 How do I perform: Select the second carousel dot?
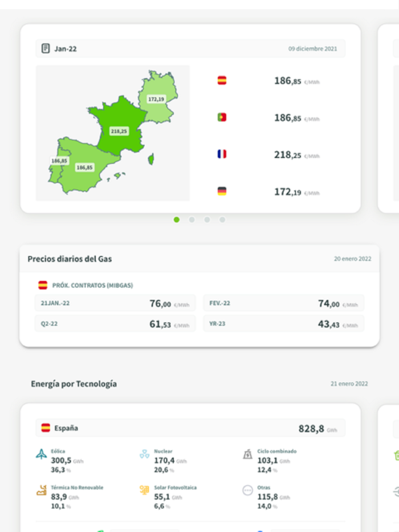[192, 218]
